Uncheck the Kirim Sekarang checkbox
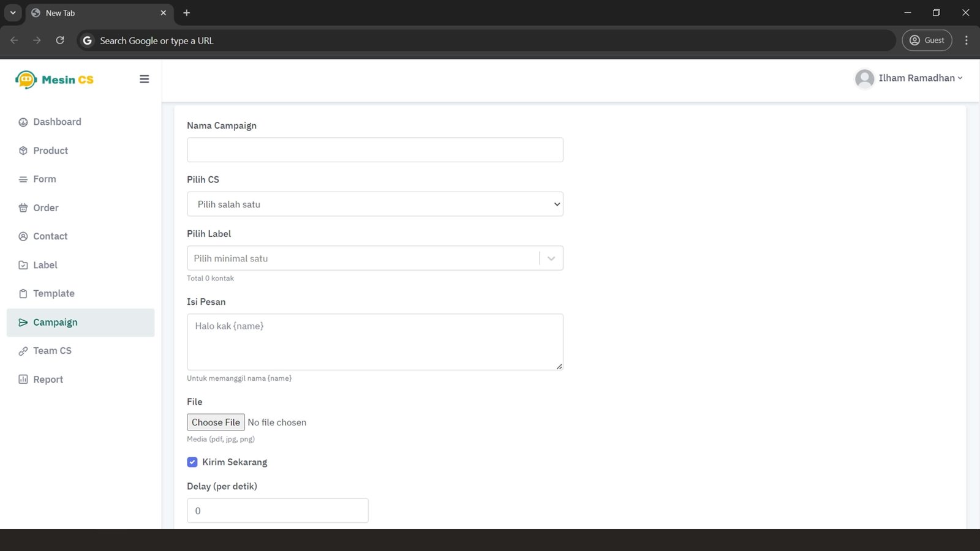This screenshot has width=980, height=551. (x=192, y=462)
